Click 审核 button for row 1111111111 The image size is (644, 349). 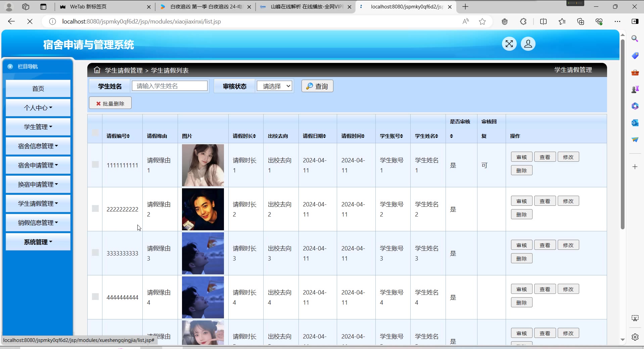pos(521,157)
